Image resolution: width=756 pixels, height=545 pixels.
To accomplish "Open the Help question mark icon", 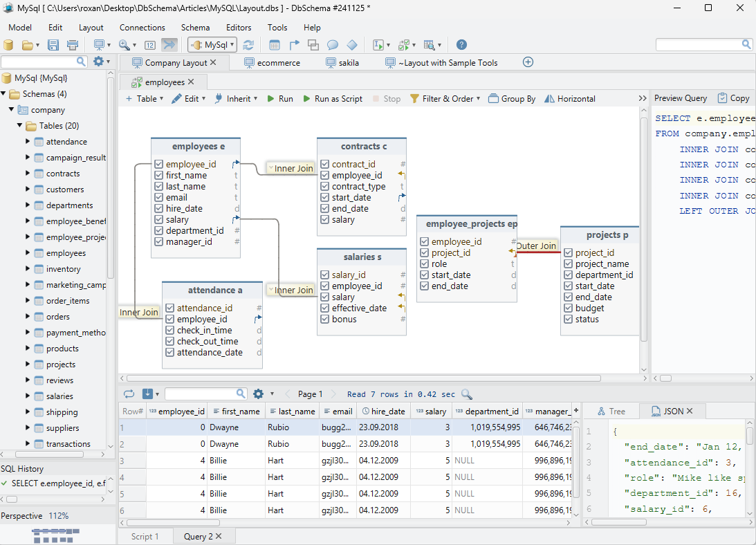I will click(x=461, y=44).
